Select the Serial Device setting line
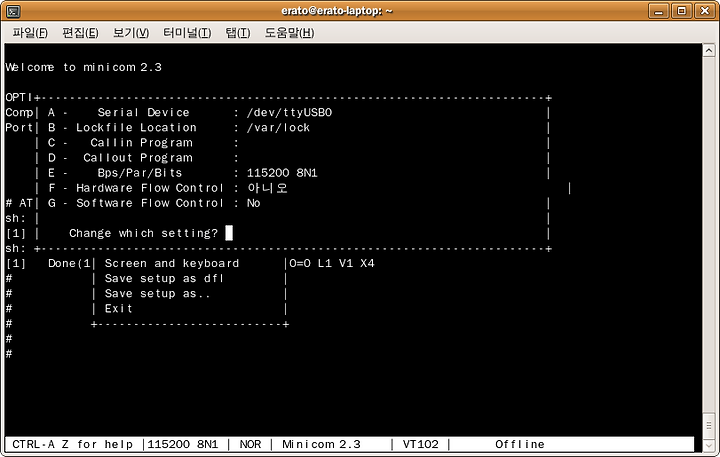This screenshot has width=720, height=457. tap(190, 113)
